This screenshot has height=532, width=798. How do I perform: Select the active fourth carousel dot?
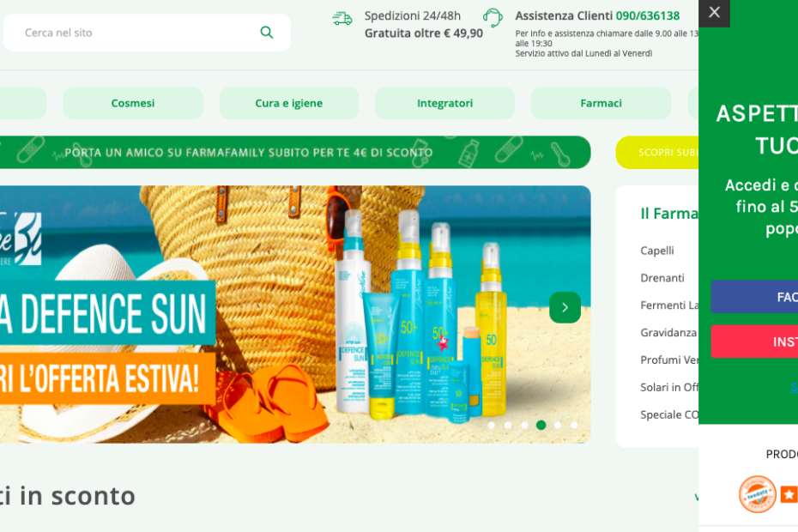pyautogui.click(x=541, y=425)
